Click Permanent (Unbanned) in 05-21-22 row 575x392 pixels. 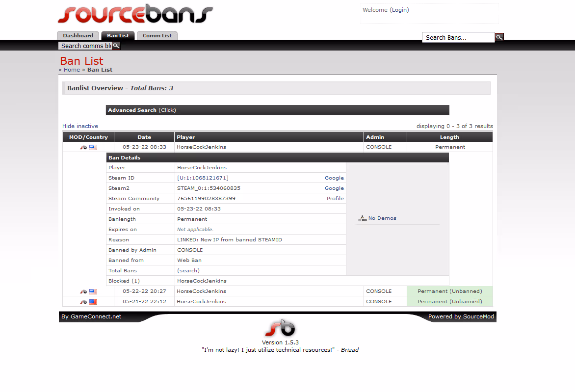(449, 301)
